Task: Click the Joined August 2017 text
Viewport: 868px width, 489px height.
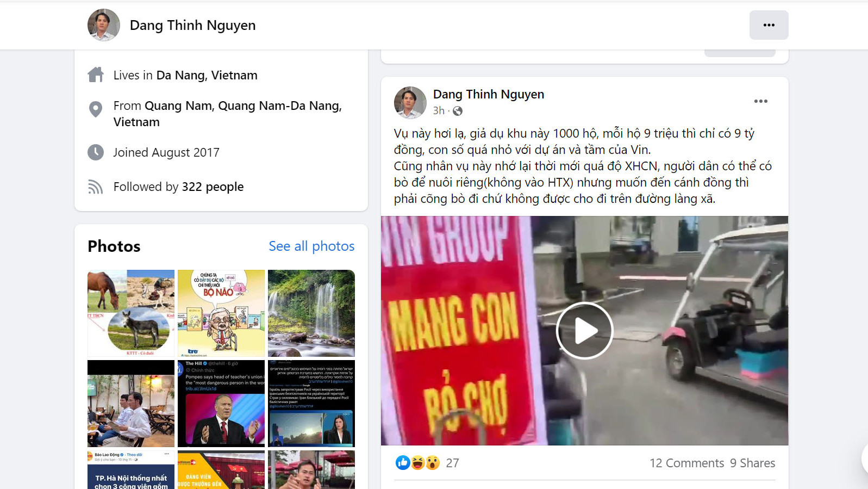Action: click(x=166, y=153)
